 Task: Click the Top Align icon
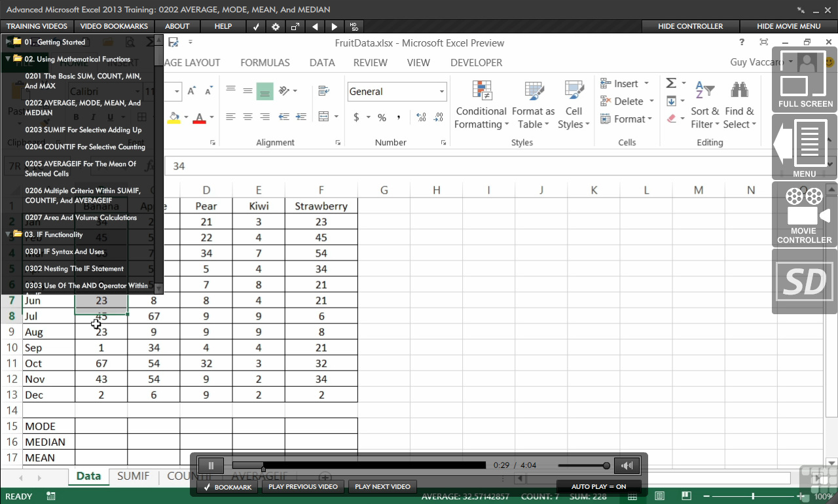point(230,91)
